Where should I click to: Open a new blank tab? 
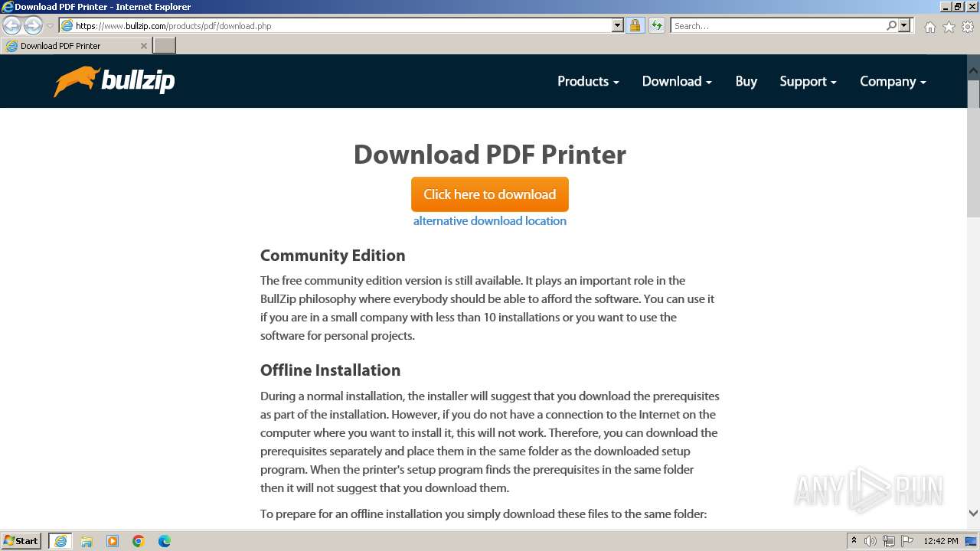165,45
